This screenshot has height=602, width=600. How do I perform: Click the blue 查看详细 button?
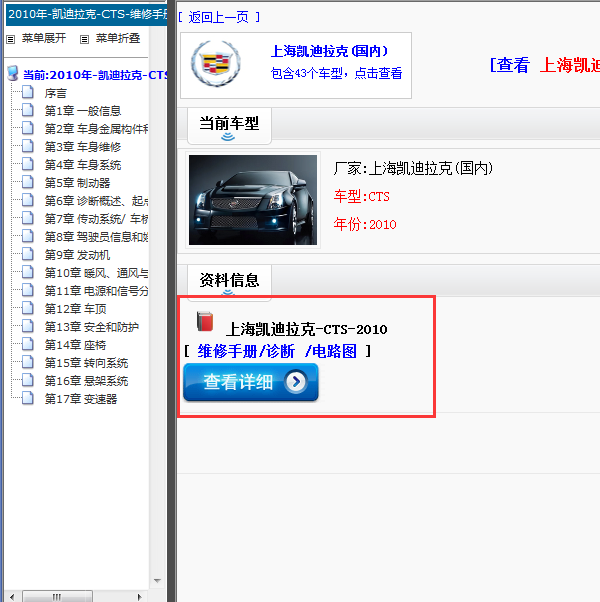tap(251, 382)
